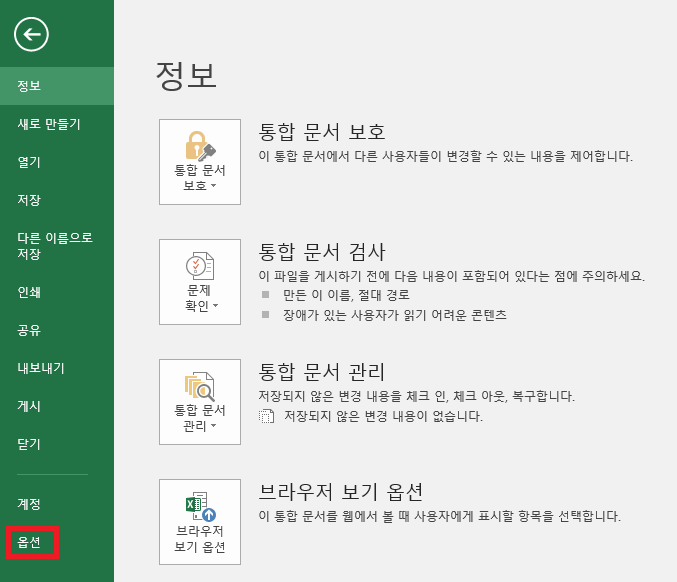Screen dimensions: 677x582
Task: Click the 통합 문서 관리 heading
Action: coord(322,372)
